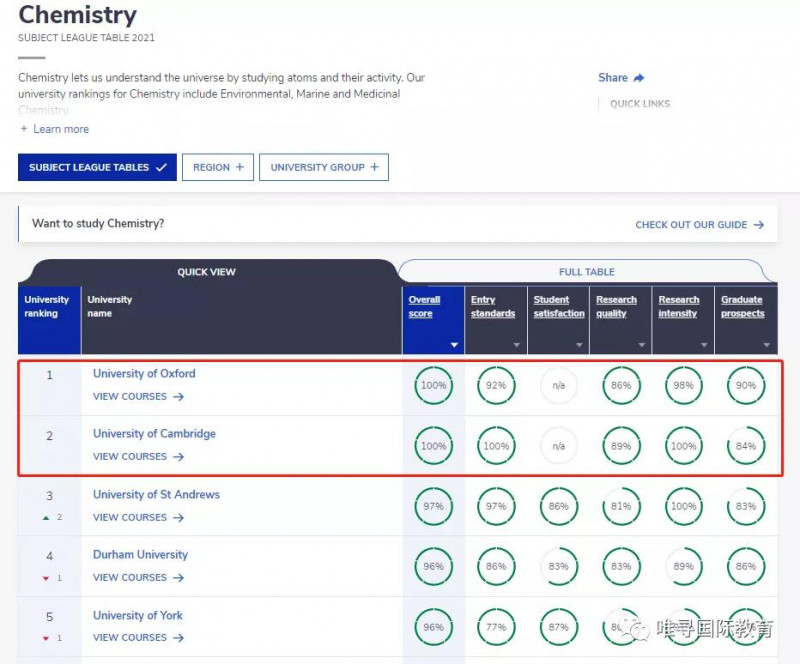This screenshot has height=664, width=800.
Task: Expand the Region filter
Action: [218, 167]
